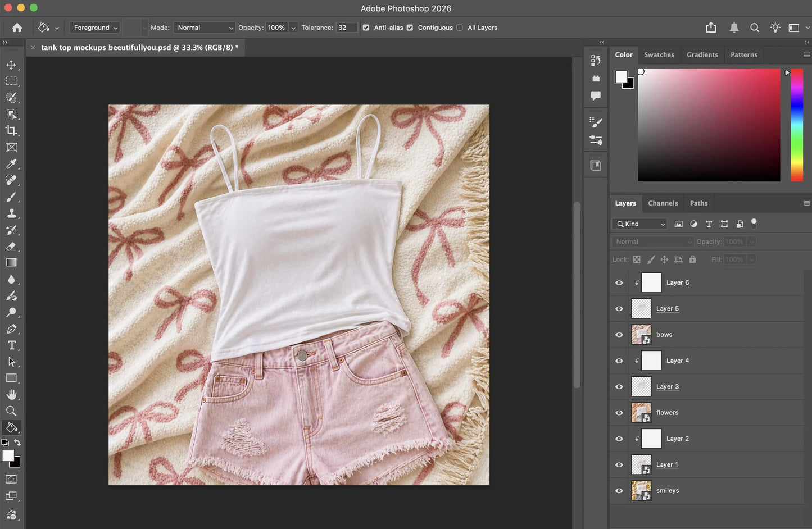The width and height of the screenshot is (812, 529).
Task: Select the Eyedropper tool
Action: point(11,163)
